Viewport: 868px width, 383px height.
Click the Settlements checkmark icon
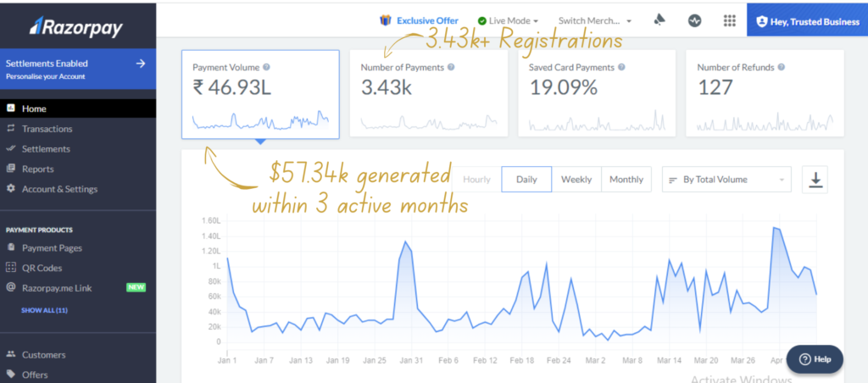[10, 148]
